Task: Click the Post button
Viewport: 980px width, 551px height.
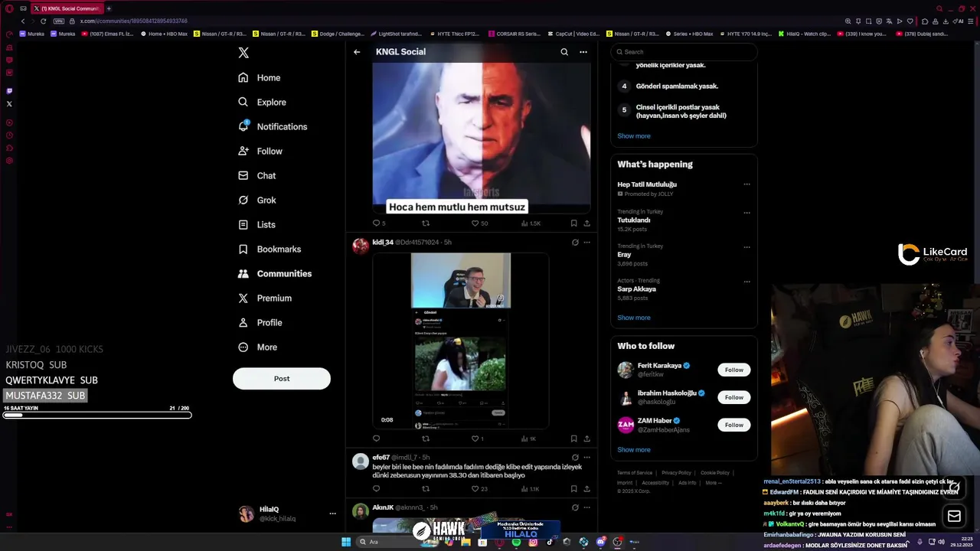Action: (x=282, y=378)
